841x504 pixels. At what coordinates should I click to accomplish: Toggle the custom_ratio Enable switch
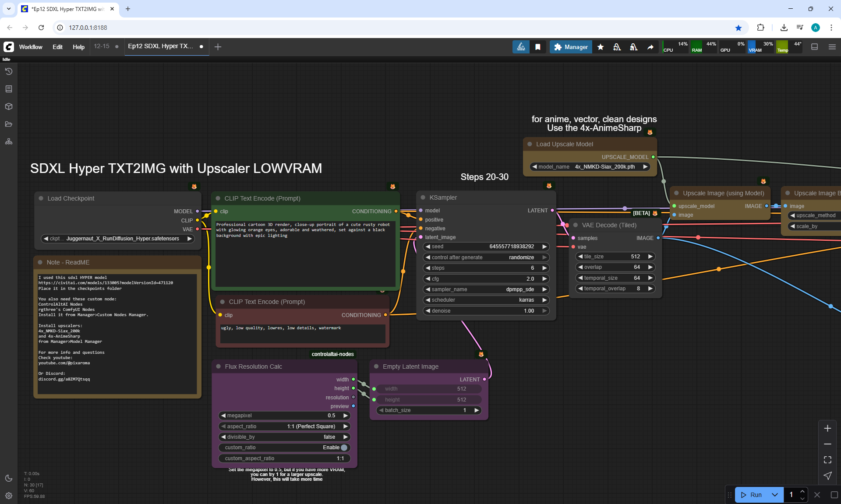click(344, 448)
